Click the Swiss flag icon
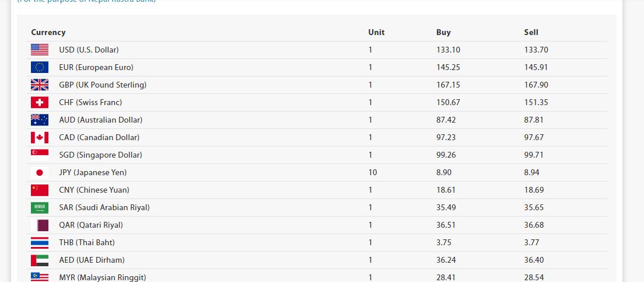The width and height of the screenshot is (644, 282). pyautogui.click(x=40, y=103)
